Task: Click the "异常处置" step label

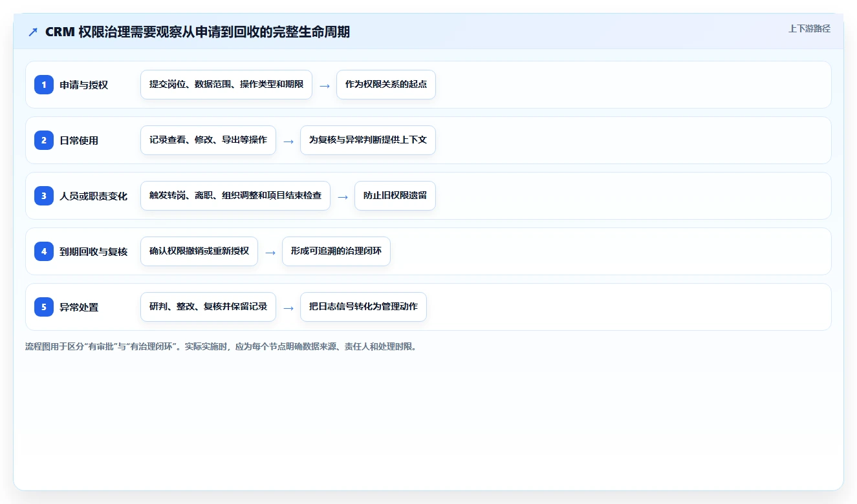Action: [x=79, y=307]
